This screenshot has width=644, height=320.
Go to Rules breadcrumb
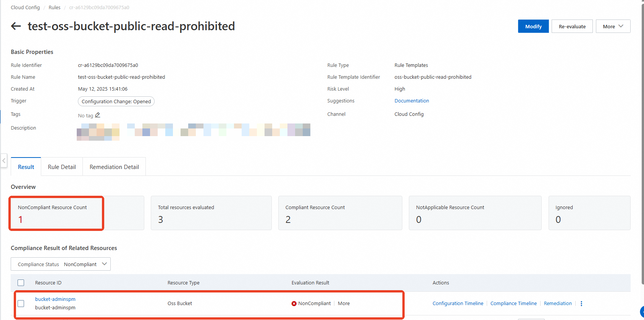55,8
